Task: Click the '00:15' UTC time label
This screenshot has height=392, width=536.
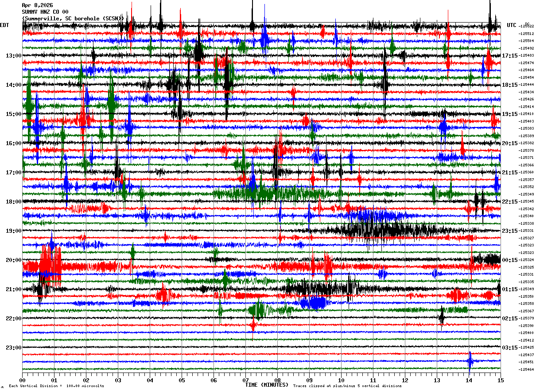Action: pos(509,260)
